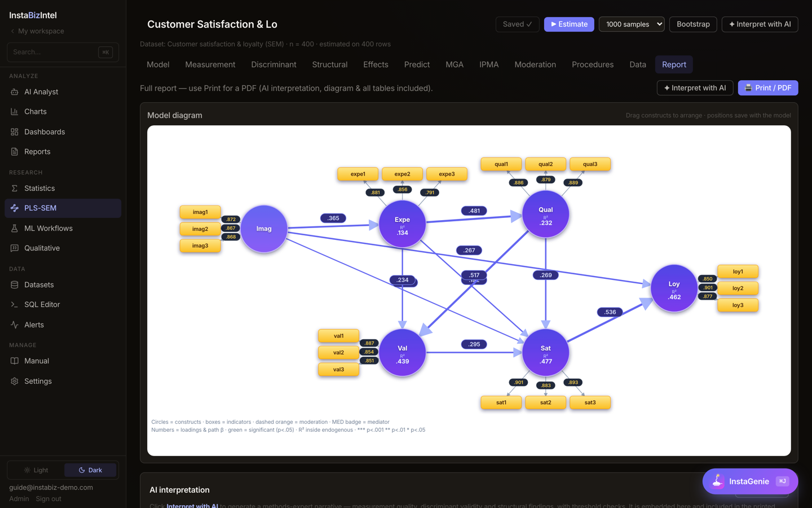This screenshot has width=812, height=508.
Task: Select the Structural tab
Action: (x=330, y=65)
